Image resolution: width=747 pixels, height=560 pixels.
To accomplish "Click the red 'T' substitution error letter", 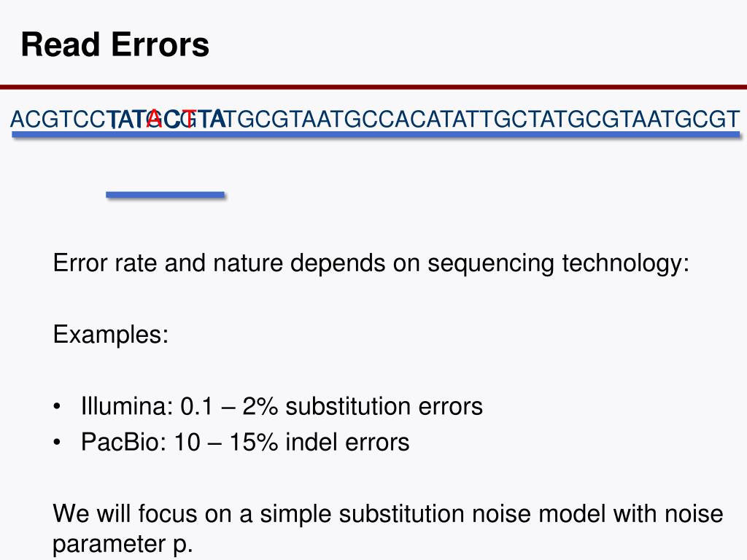I will [190, 119].
